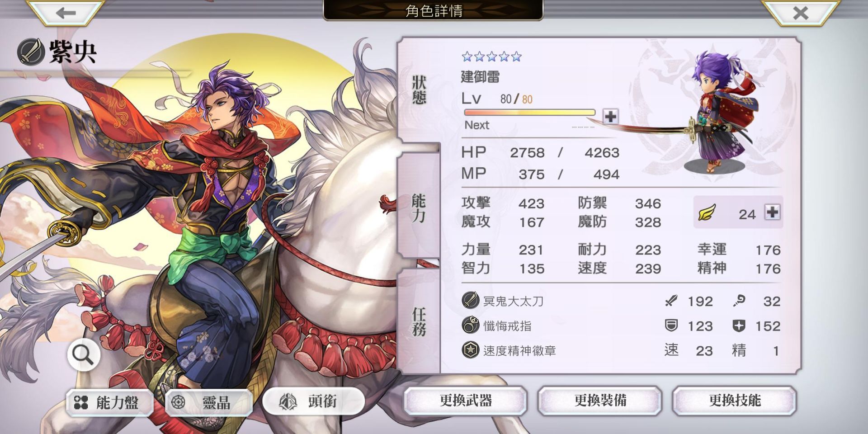
Task: Close the character details screen
Action: click(800, 12)
